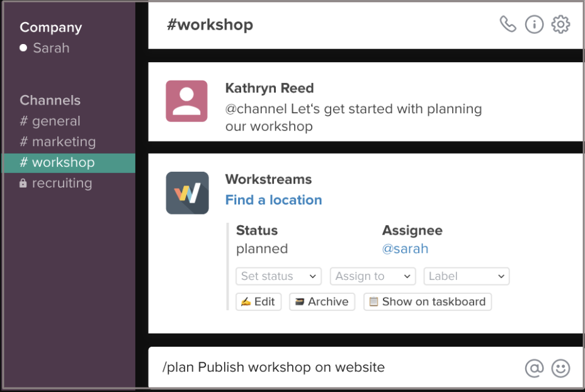Start a call with the phone icon
This screenshot has width=585, height=392.
508,25
